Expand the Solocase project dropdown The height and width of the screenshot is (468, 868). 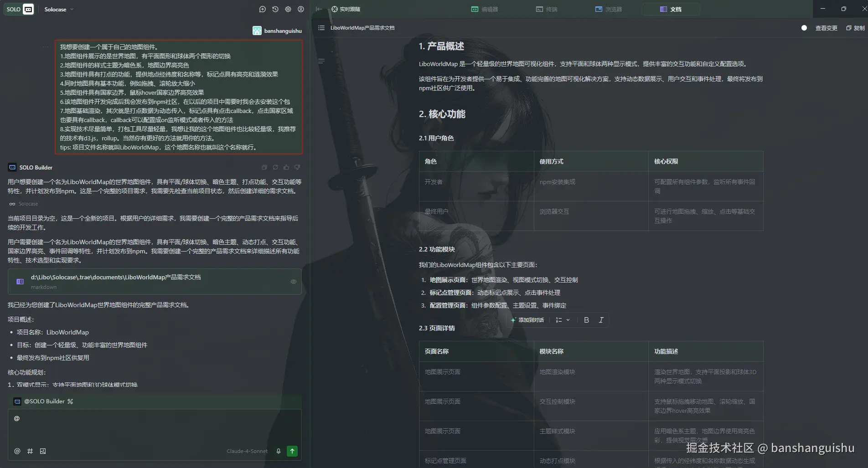pos(59,9)
